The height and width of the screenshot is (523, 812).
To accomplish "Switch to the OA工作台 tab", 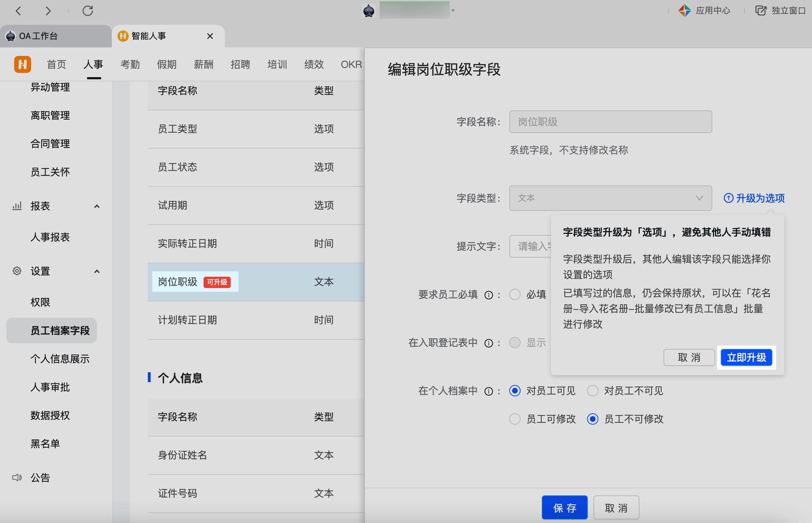I will [38, 36].
